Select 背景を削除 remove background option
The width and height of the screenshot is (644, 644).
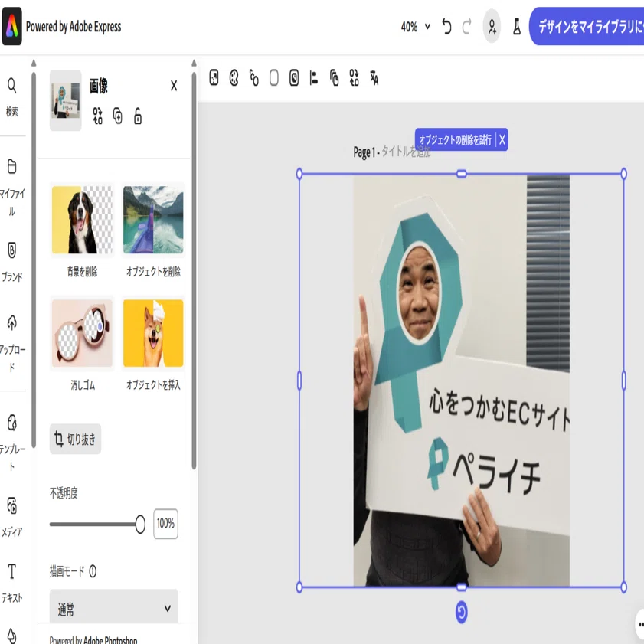pos(82,230)
